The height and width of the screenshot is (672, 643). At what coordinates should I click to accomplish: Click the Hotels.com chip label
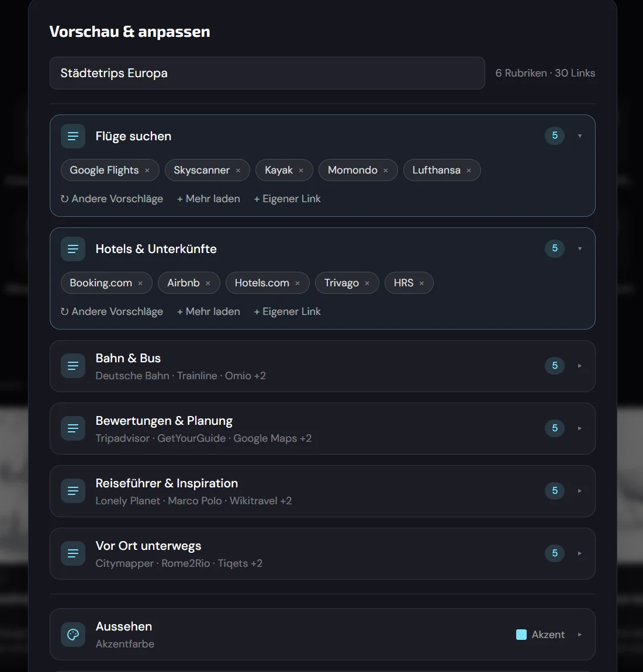tap(262, 283)
